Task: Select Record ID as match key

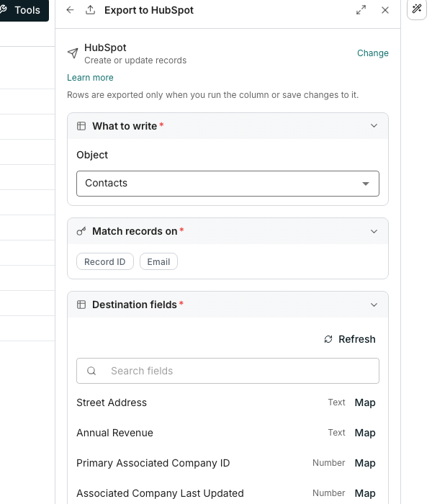Action: 105,261
